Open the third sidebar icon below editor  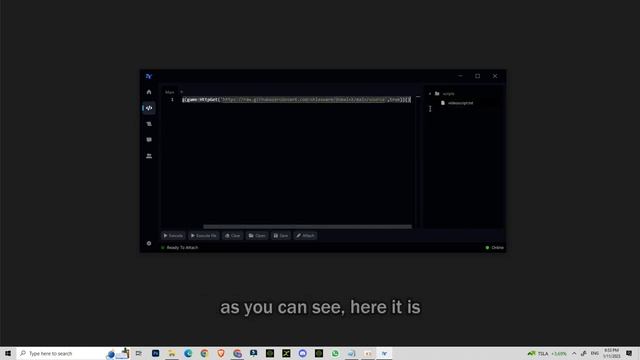(149, 124)
